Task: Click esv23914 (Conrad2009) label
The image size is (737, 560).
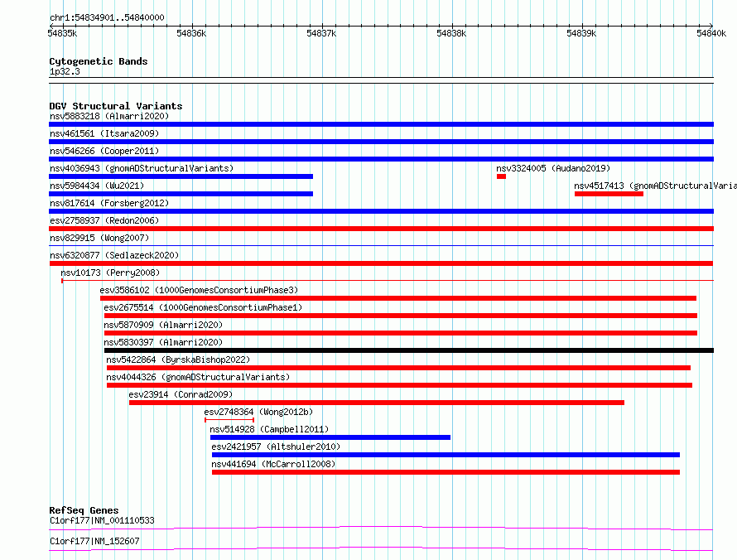Action: click(x=181, y=394)
